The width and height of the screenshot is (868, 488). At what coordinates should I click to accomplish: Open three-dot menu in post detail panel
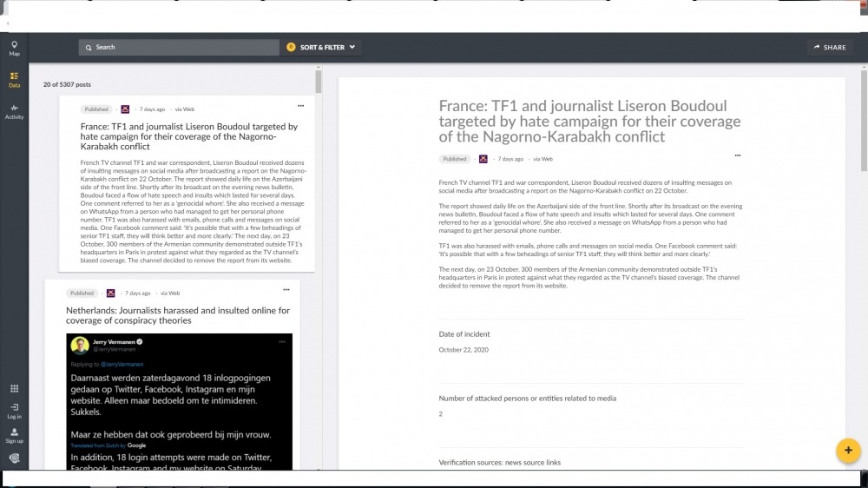pyautogui.click(x=737, y=155)
